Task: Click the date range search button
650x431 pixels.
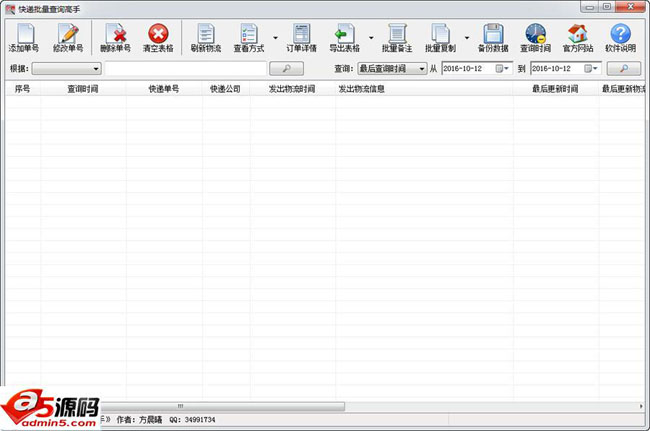Action: 624,68
